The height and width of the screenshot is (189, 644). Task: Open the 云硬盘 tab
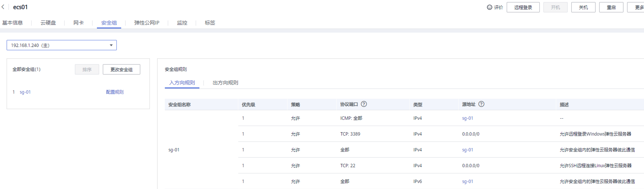pos(48,23)
